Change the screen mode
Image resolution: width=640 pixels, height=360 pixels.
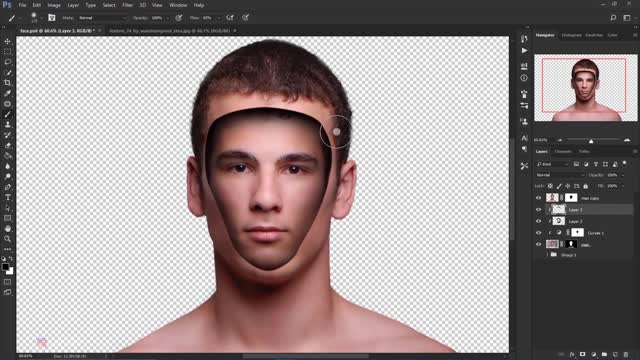pos(7,292)
